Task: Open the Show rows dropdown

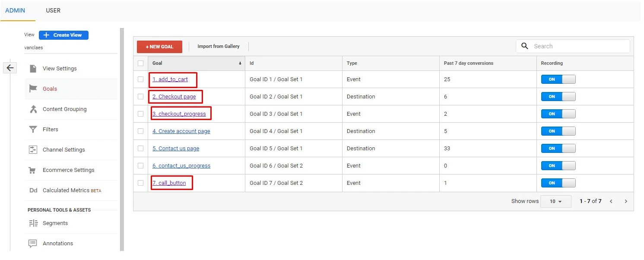Action: 556,201
